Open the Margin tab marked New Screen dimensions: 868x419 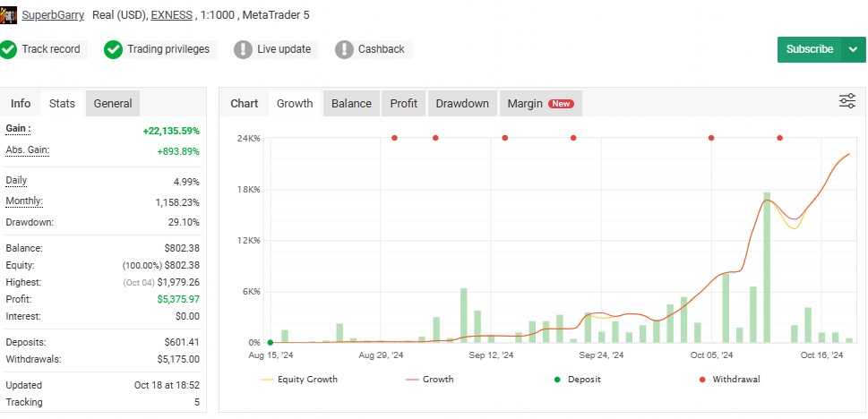point(541,104)
